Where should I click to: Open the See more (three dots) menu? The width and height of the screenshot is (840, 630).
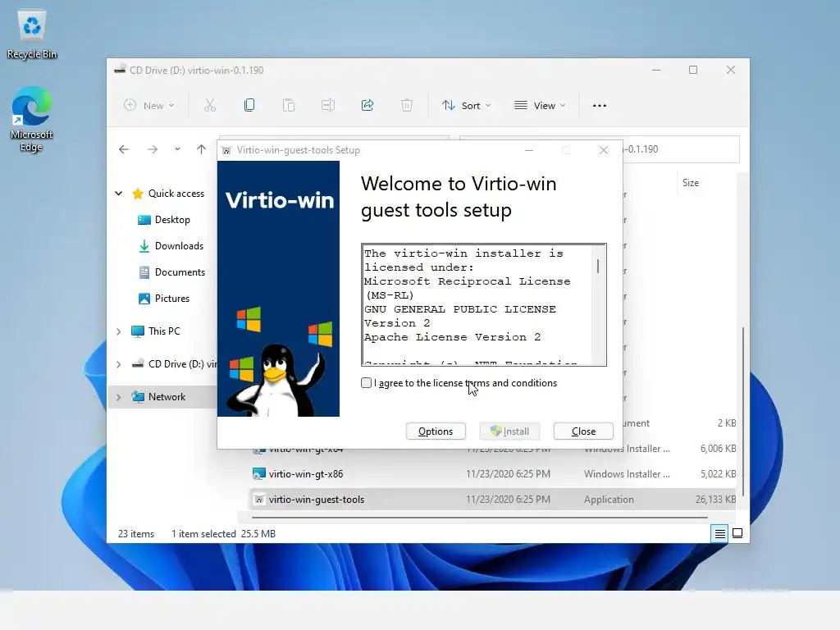[x=600, y=106]
